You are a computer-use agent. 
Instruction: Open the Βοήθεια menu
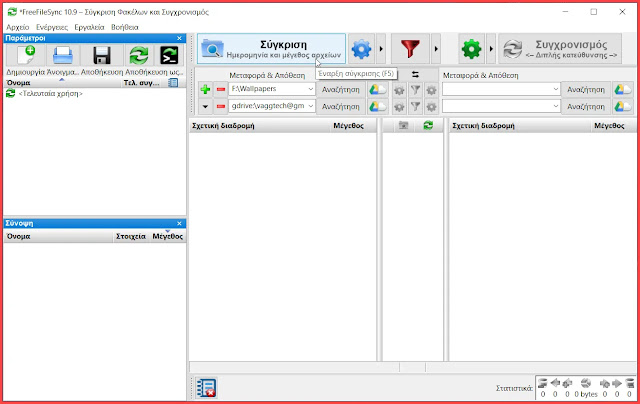coord(125,27)
